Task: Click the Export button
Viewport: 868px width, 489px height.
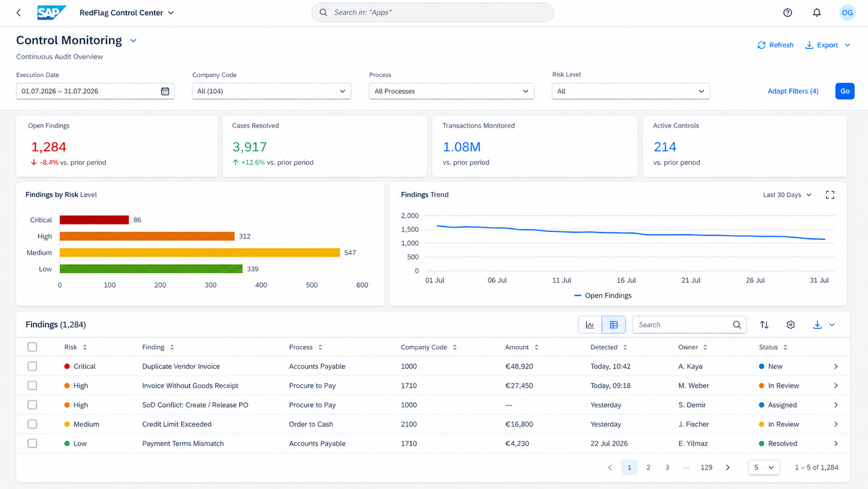Action: 822,45
